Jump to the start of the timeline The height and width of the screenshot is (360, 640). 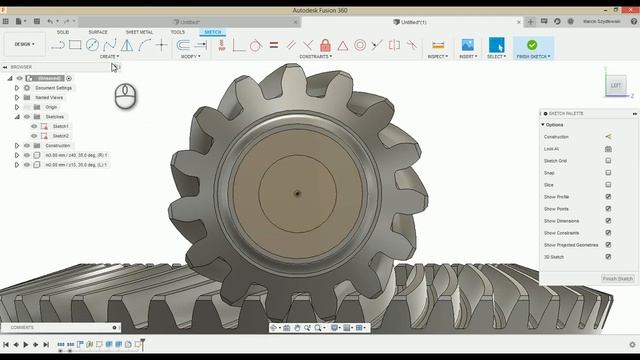(x=6, y=344)
